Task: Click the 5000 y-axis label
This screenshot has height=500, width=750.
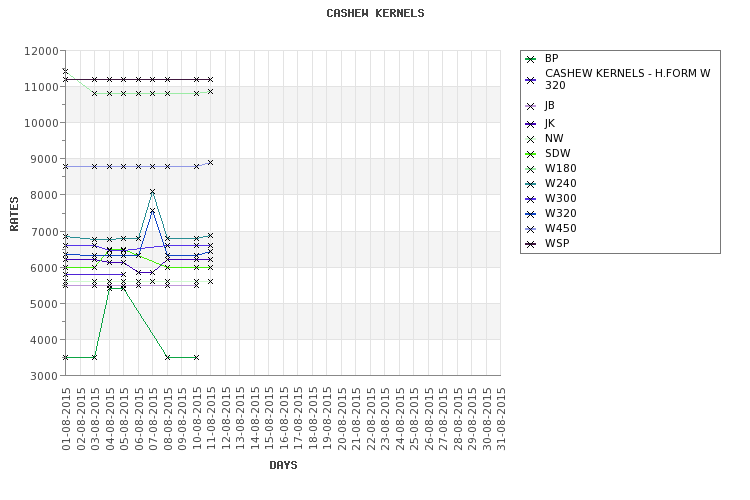Action: point(44,304)
